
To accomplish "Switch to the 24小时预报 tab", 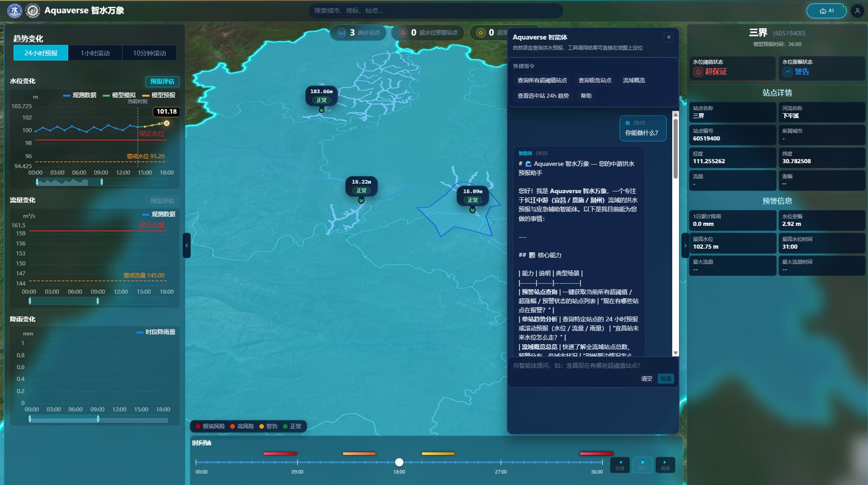I will (x=41, y=53).
